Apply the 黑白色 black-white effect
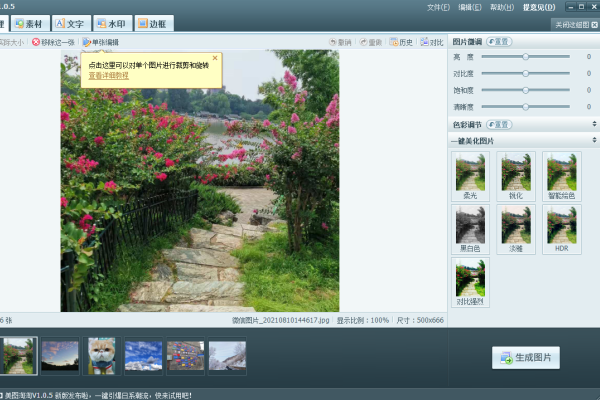Screen dimensions: 600x400 click(470, 229)
